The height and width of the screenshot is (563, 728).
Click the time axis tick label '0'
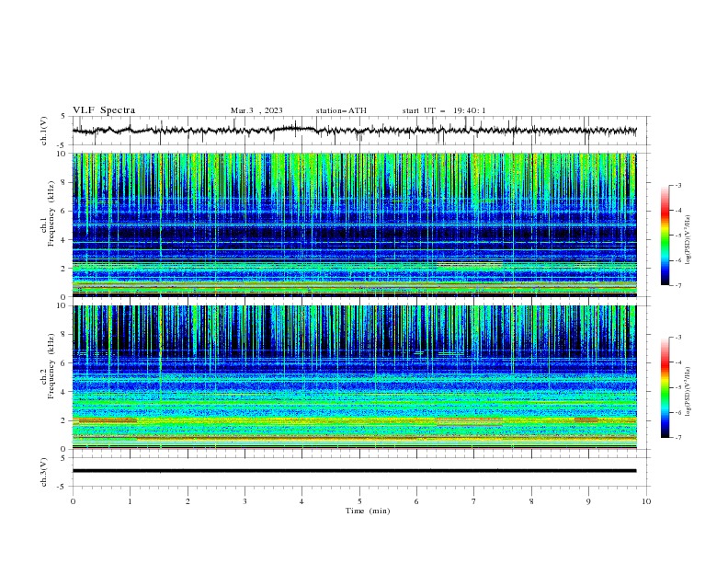73,501
